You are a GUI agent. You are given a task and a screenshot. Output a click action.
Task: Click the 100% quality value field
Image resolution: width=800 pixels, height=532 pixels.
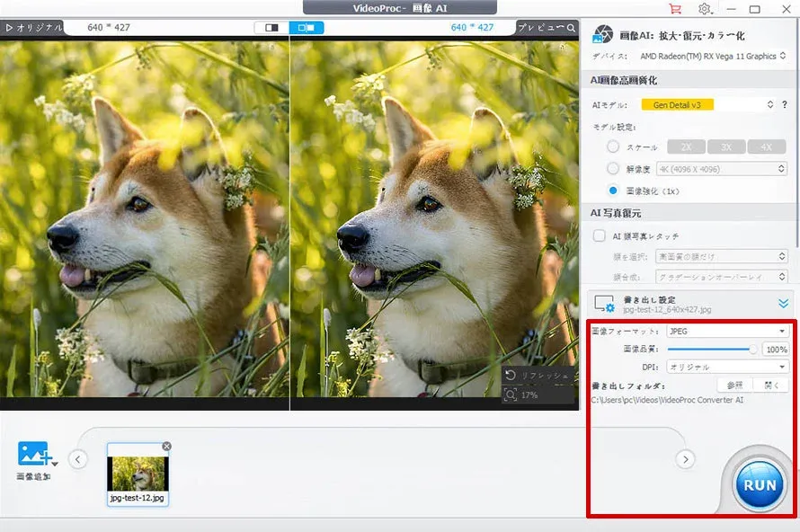coord(776,350)
